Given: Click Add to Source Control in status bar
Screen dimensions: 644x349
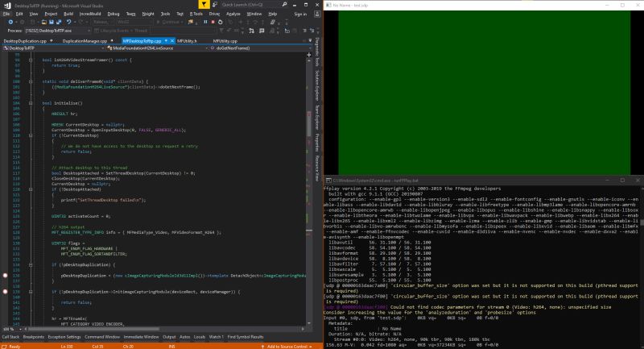Looking at the screenshot, I should (x=287, y=347).
